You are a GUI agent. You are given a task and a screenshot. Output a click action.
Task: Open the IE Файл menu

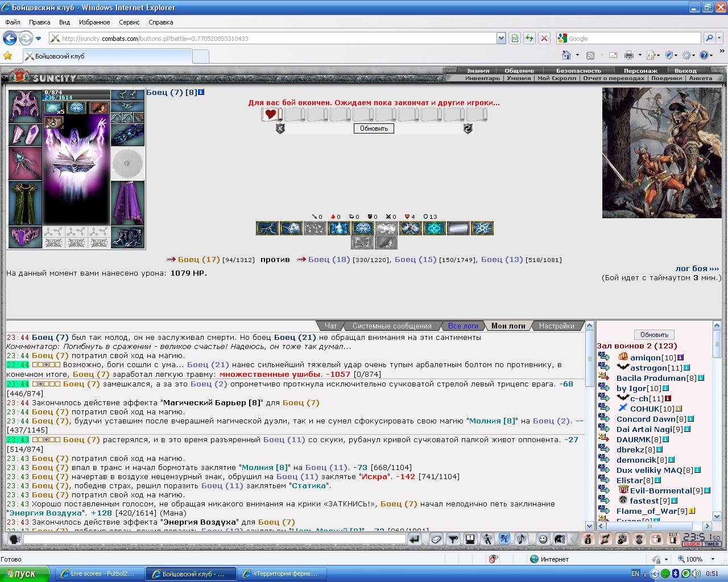tap(13, 22)
